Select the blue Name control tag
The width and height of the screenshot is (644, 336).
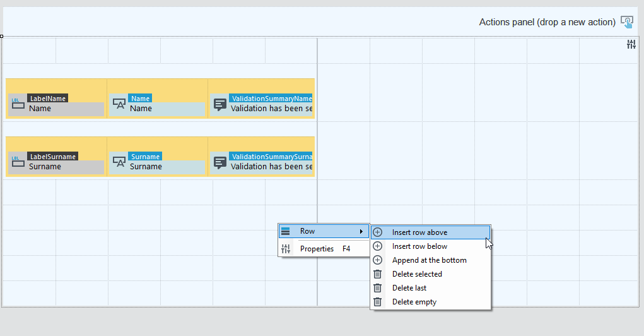tap(140, 99)
